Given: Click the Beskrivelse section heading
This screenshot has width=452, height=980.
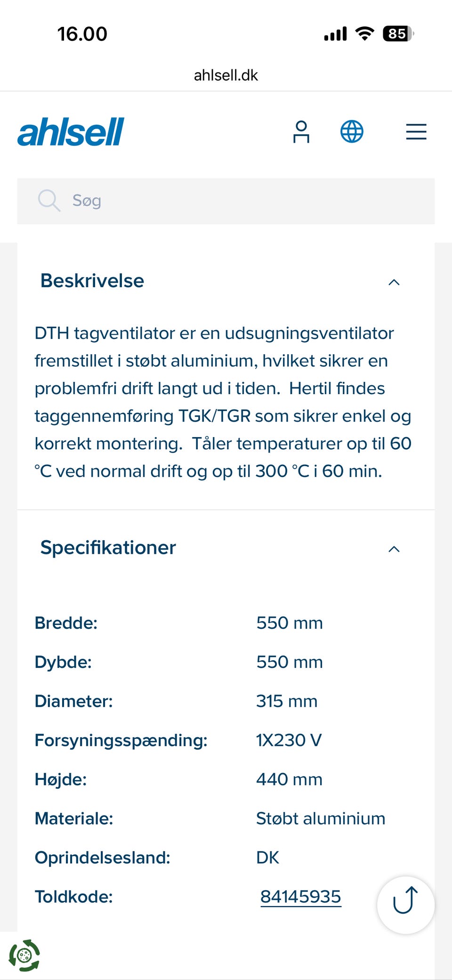Looking at the screenshot, I should (92, 281).
